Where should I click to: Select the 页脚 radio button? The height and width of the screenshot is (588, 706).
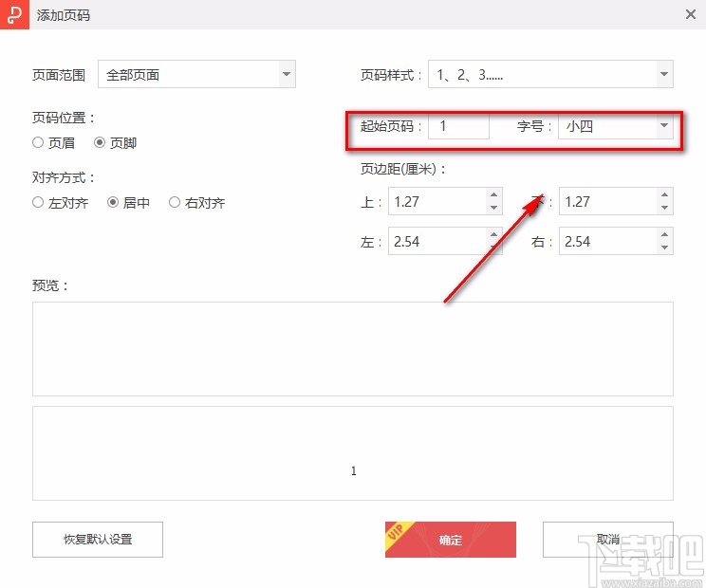[x=100, y=143]
